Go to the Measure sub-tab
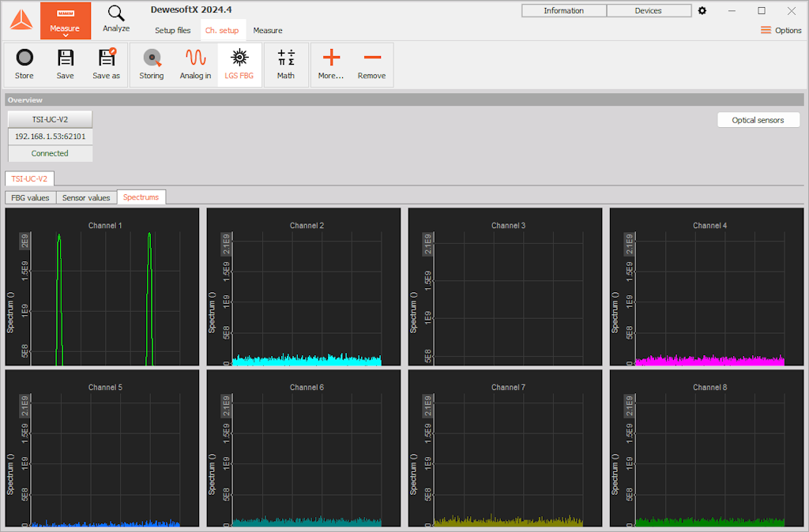This screenshot has height=532, width=809. pyautogui.click(x=268, y=31)
